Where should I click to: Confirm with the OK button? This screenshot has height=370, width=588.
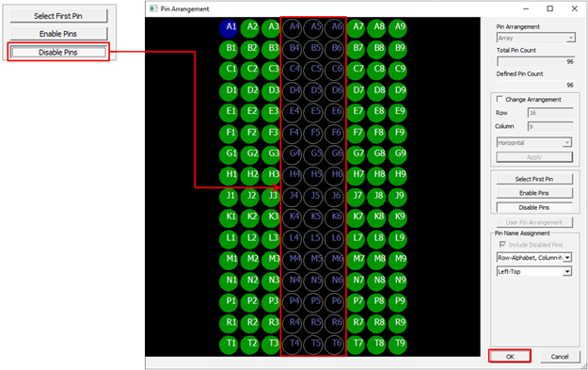pyautogui.click(x=510, y=357)
